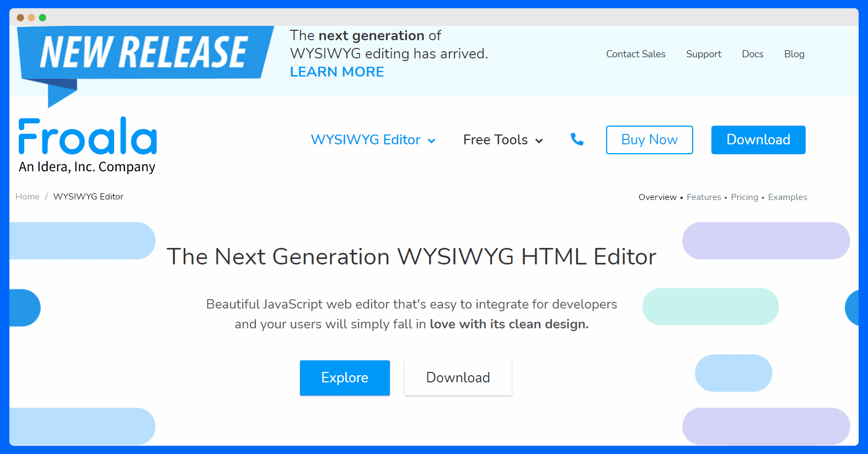Image resolution: width=868 pixels, height=454 pixels.
Task: Click the WYSIWYG Editor breadcrumb text
Action: tap(88, 197)
